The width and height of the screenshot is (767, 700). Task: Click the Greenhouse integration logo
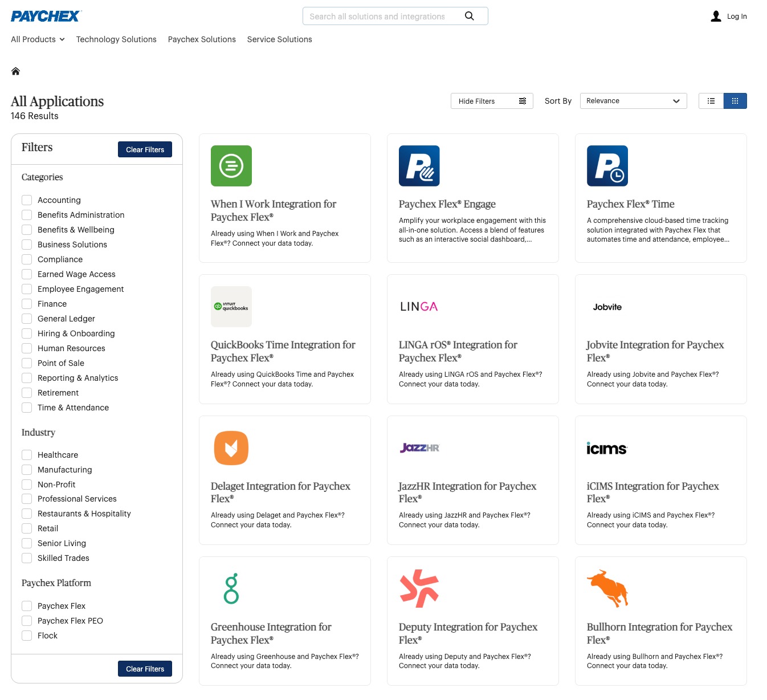[x=231, y=588]
